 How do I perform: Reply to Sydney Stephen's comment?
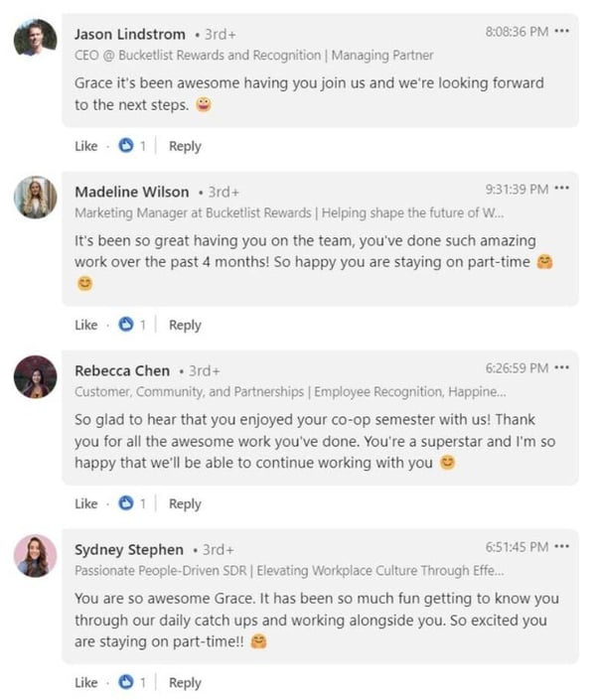pyautogui.click(x=185, y=682)
